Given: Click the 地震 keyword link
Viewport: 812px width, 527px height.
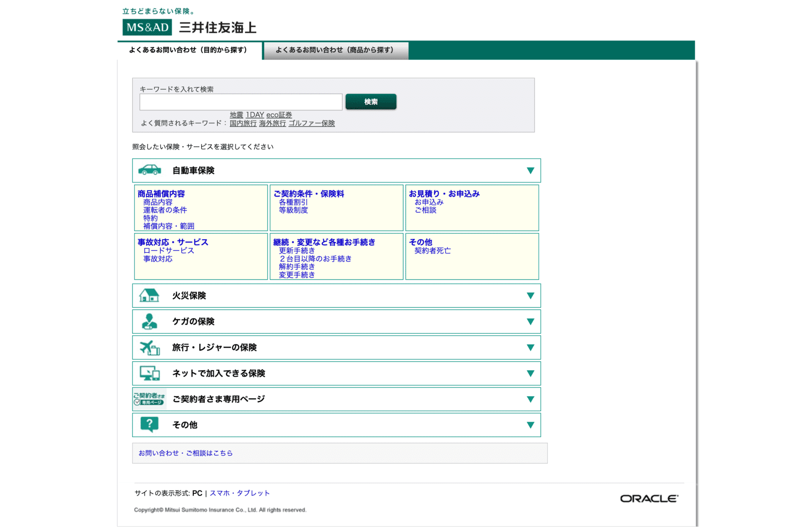Looking at the screenshot, I should click(x=236, y=115).
